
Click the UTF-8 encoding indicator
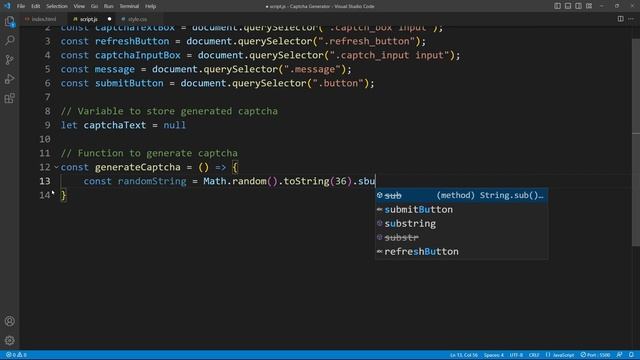tap(516, 355)
